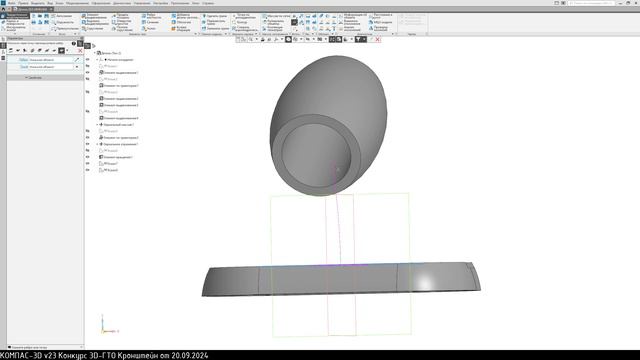
Task: Toggle visibility eye of Зеркальное отражение:1
Action: point(88,144)
